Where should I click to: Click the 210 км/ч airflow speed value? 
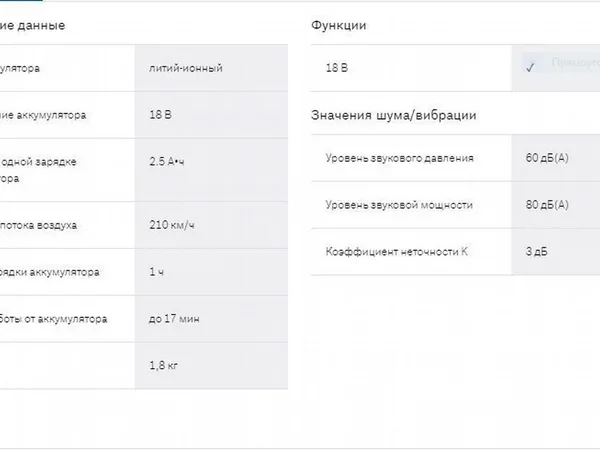[172, 225]
